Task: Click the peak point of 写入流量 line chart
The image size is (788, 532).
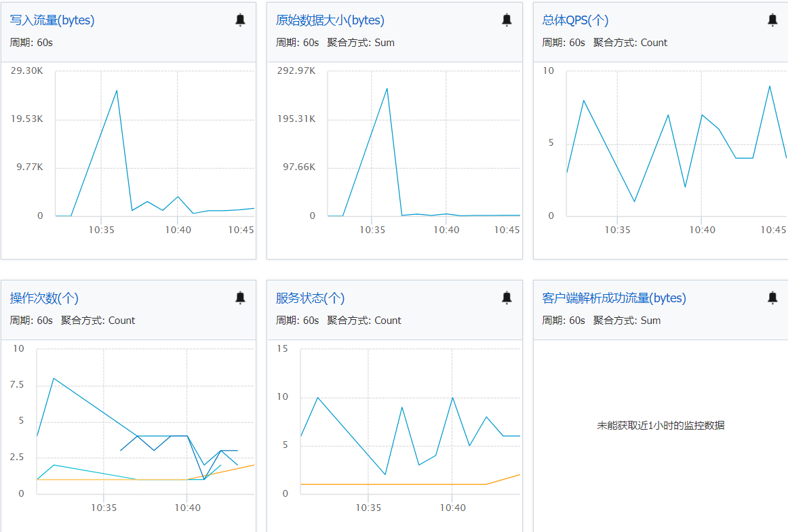Action: pos(117,90)
